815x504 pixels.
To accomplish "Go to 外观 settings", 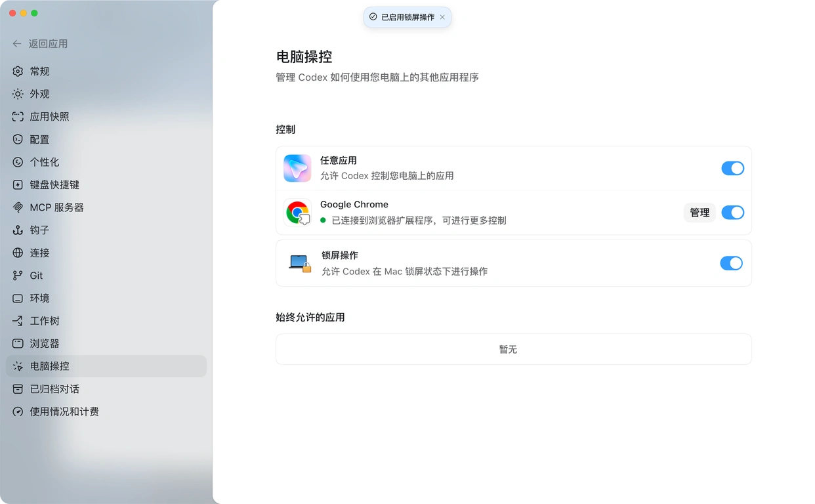I will click(x=106, y=94).
